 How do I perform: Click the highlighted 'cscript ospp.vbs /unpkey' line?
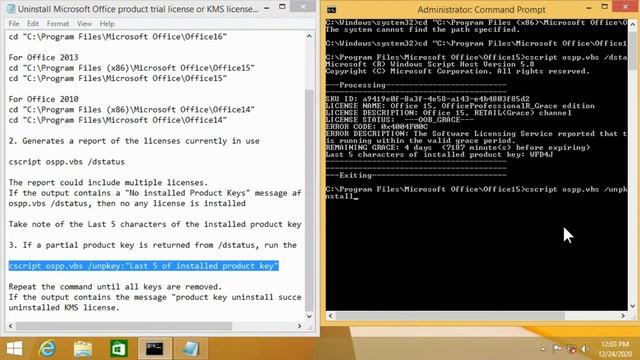click(143, 266)
